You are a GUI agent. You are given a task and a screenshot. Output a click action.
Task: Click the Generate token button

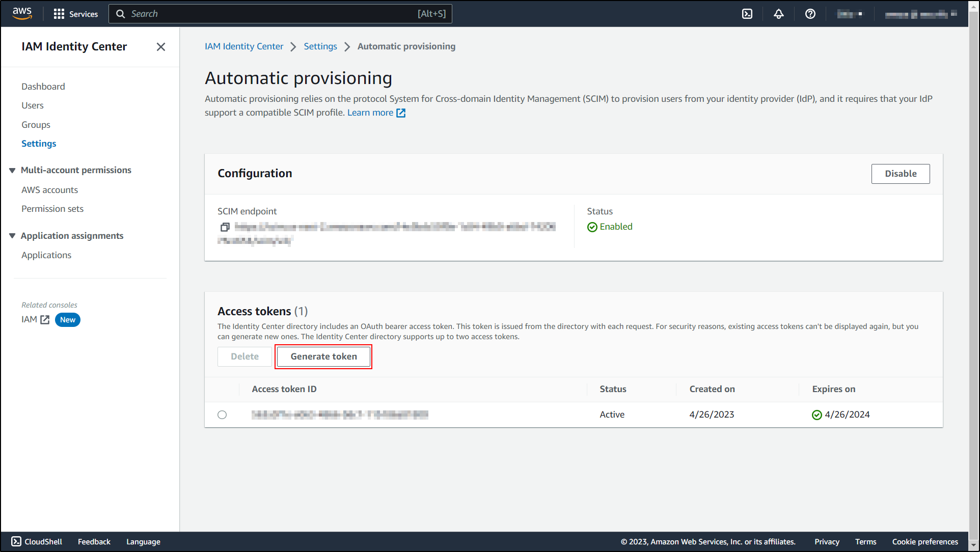pyautogui.click(x=323, y=356)
